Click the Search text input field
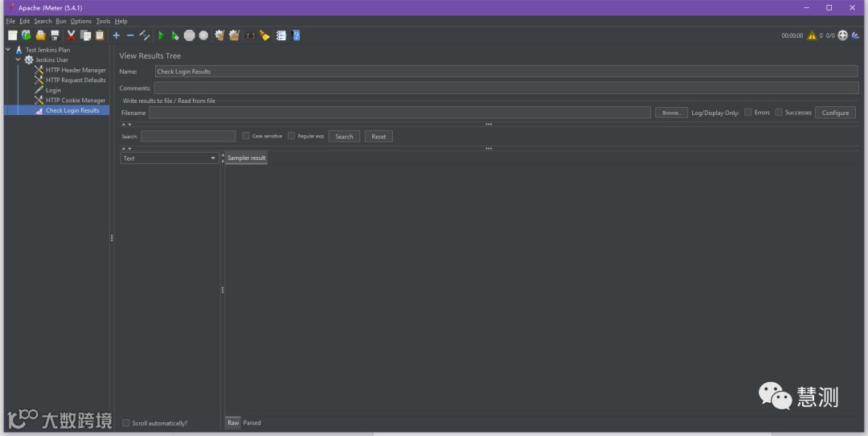868x436 pixels. [188, 136]
